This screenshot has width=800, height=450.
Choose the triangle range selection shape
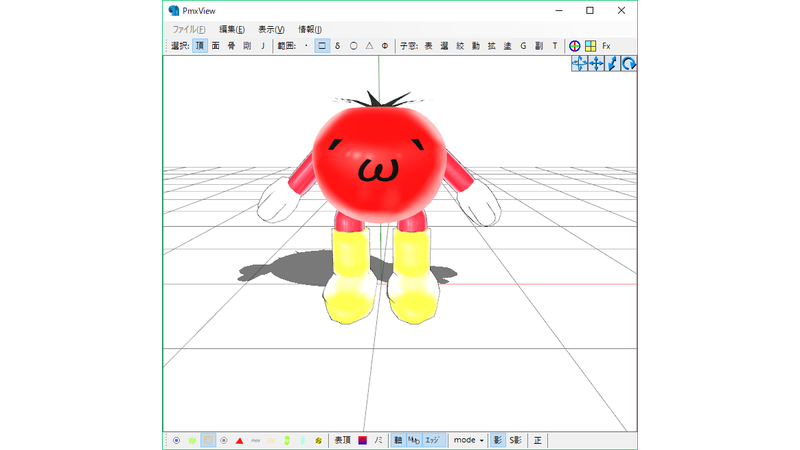click(369, 46)
